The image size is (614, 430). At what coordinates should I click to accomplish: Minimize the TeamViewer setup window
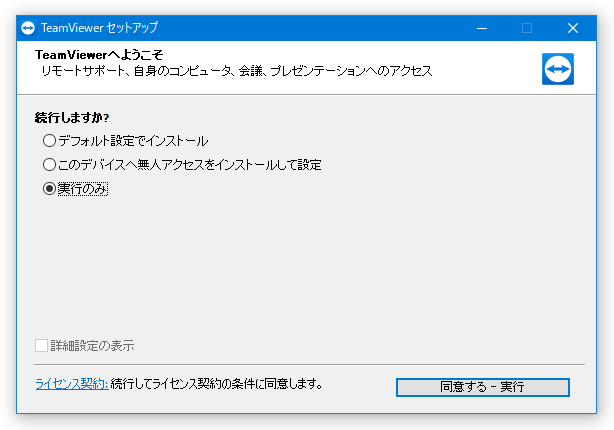(482, 28)
